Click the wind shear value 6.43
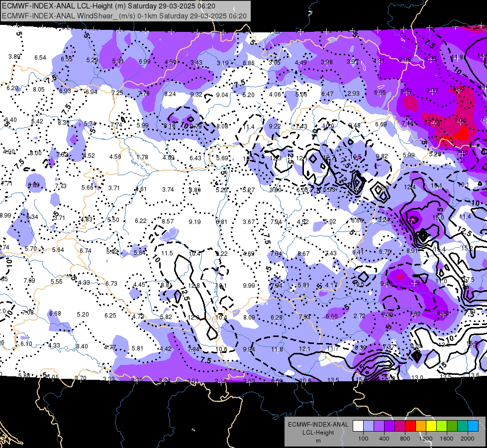Image resolution: width=487 pixels, height=448 pixels. pos(195,158)
